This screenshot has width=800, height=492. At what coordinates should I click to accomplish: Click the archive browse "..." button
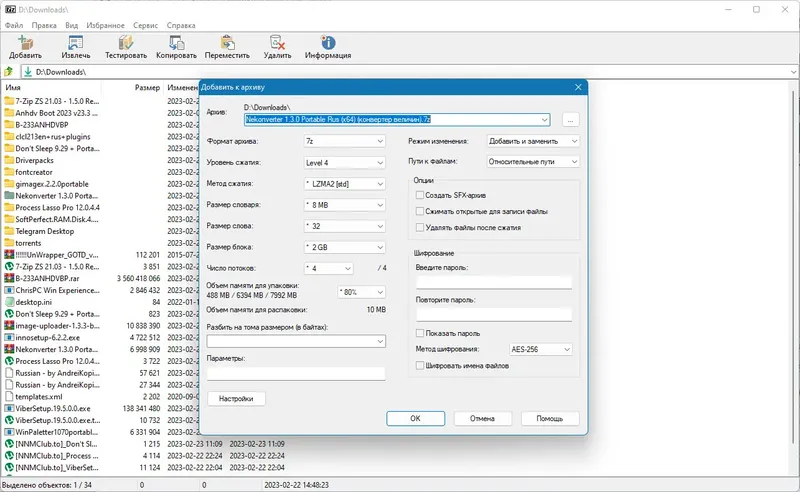click(x=570, y=120)
